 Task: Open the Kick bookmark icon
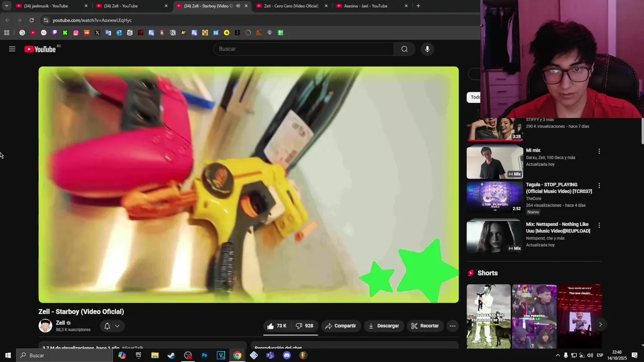[x=65, y=33]
